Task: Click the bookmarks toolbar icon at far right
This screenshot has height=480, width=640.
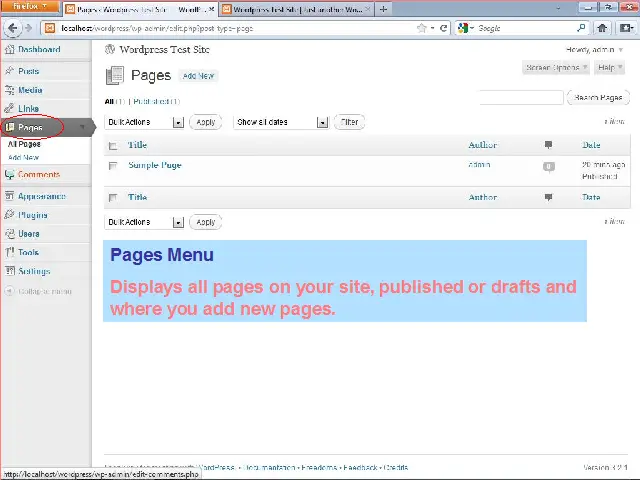Action: point(626,28)
